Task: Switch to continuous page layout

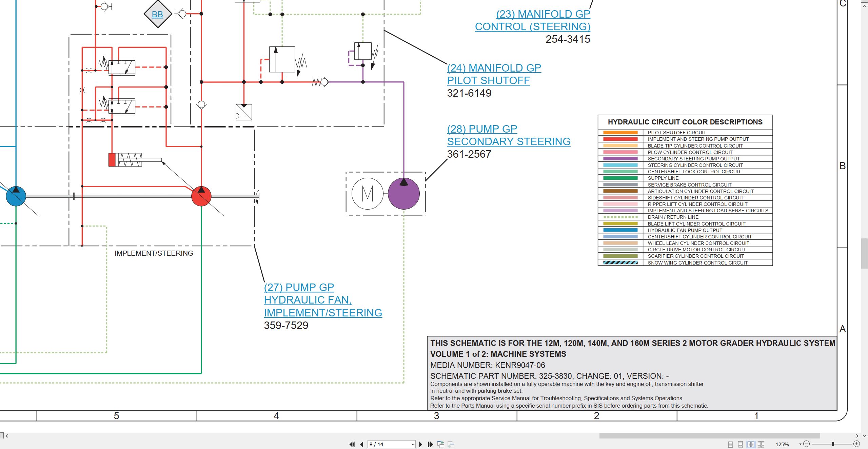Action: tap(741, 444)
